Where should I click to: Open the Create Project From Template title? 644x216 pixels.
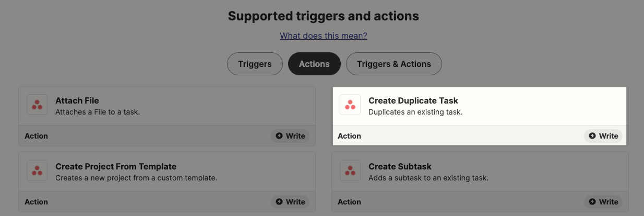[116, 166]
